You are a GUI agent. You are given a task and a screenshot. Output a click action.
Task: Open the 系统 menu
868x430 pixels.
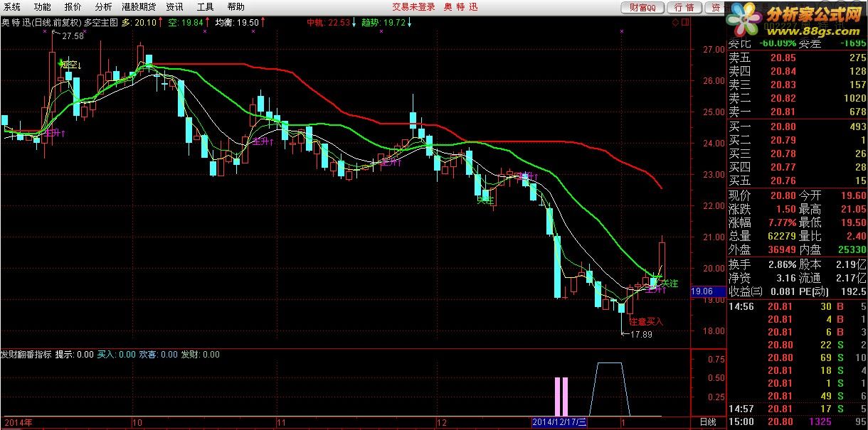click(12, 7)
